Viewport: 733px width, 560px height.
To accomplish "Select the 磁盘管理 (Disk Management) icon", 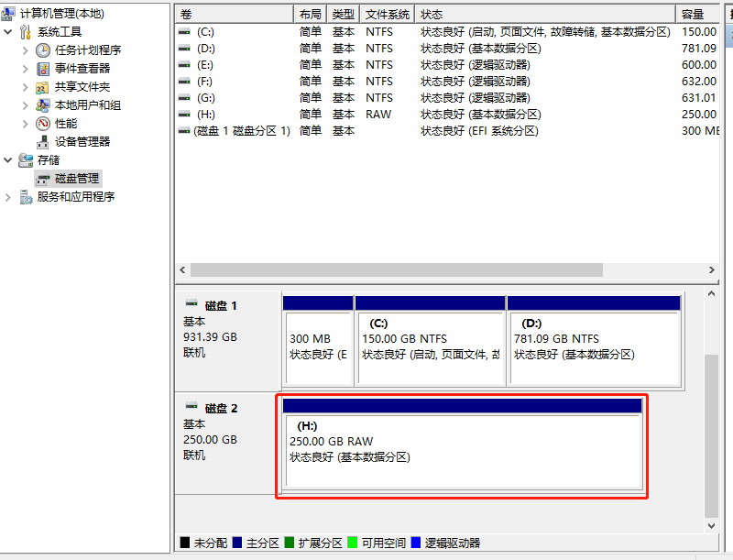I will (x=42, y=179).
